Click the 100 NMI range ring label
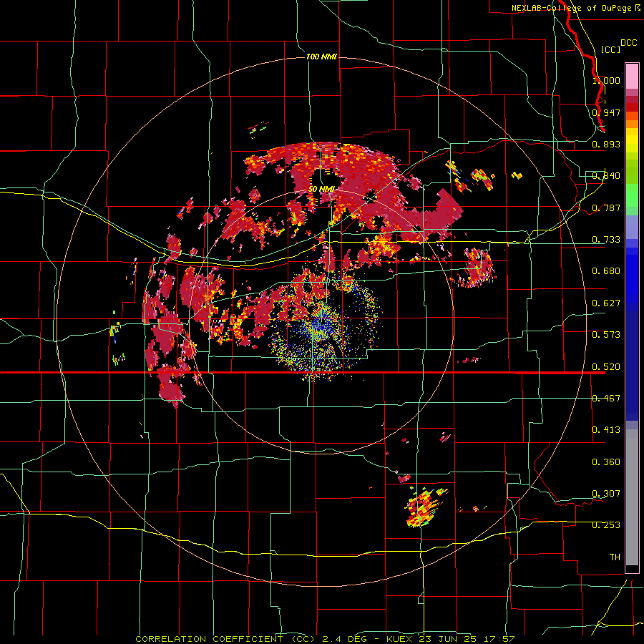Screen dimensions: 644x644 (x=321, y=57)
